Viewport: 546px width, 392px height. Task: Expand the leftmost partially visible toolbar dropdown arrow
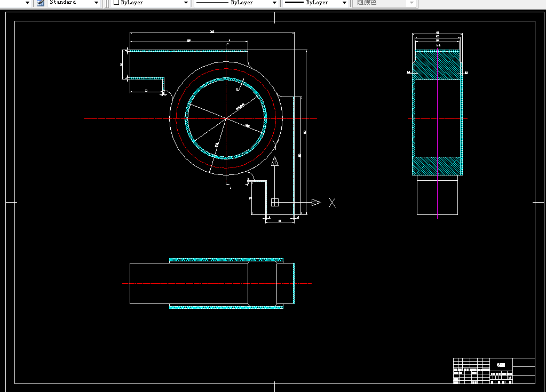click(28, 3)
